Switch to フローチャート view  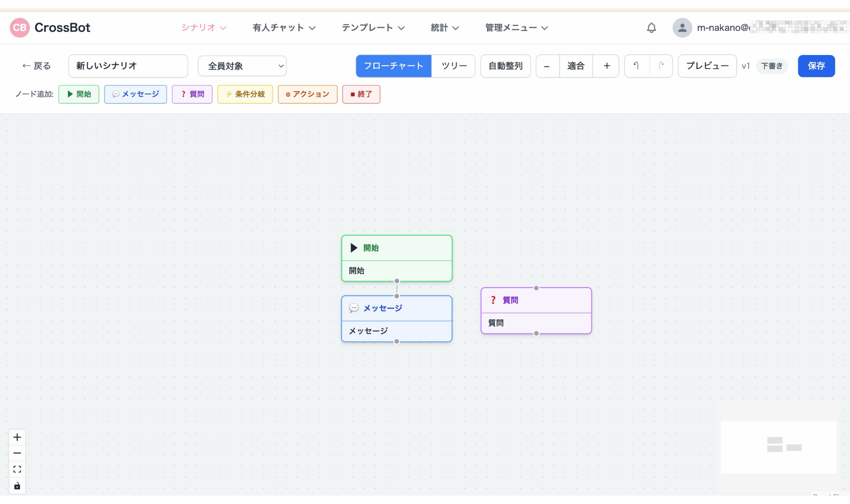pyautogui.click(x=393, y=66)
